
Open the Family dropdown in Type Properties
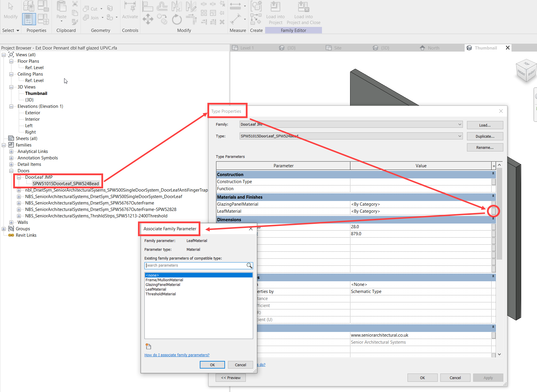coord(459,125)
